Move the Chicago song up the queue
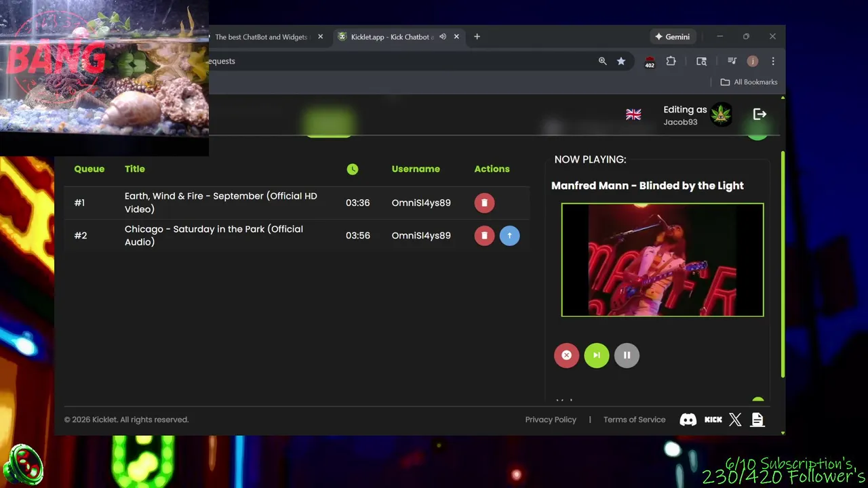Image resolution: width=868 pixels, height=488 pixels. tap(509, 235)
